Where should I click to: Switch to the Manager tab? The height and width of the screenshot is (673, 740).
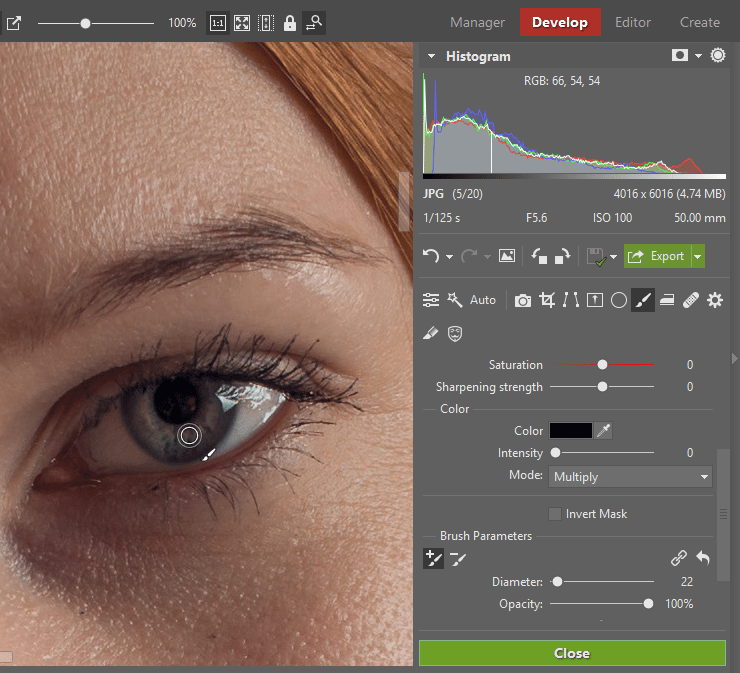(x=477, y=22)
